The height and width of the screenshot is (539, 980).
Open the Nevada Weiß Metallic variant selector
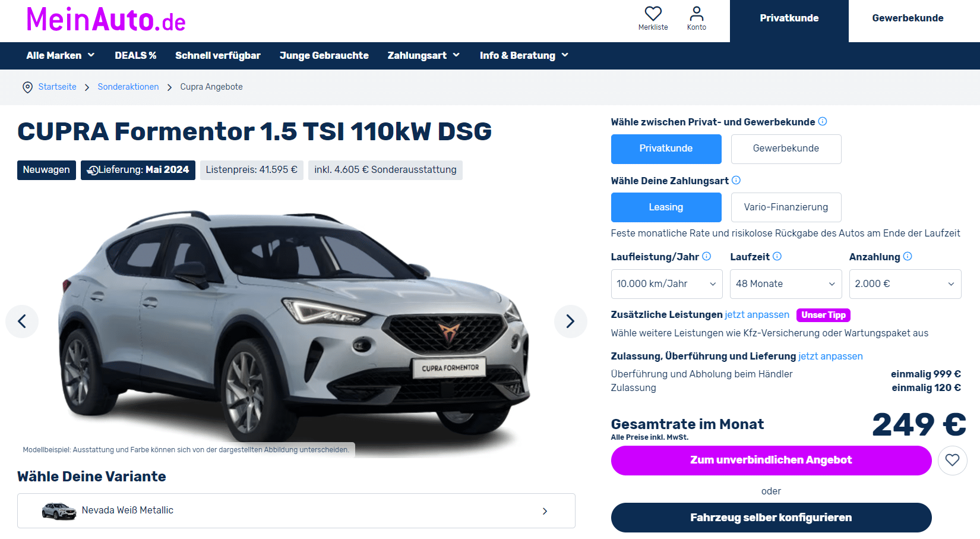click(296, 511)
